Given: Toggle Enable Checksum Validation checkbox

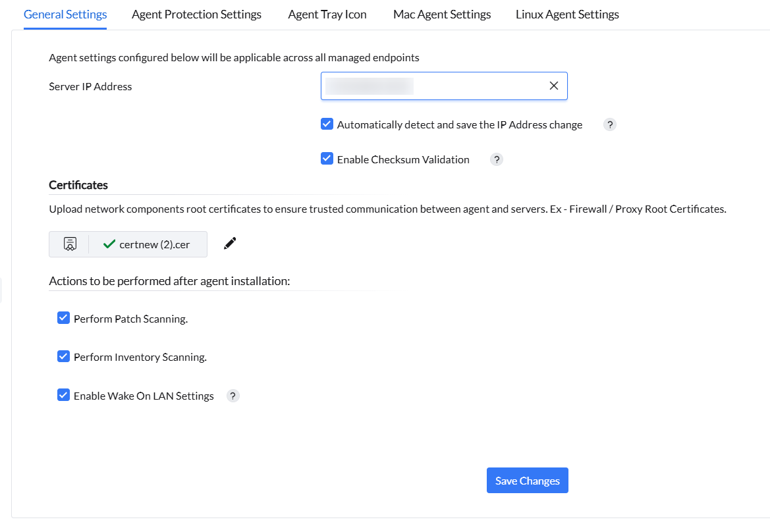Looking at the screenshot, I should [x=327, y=159].
